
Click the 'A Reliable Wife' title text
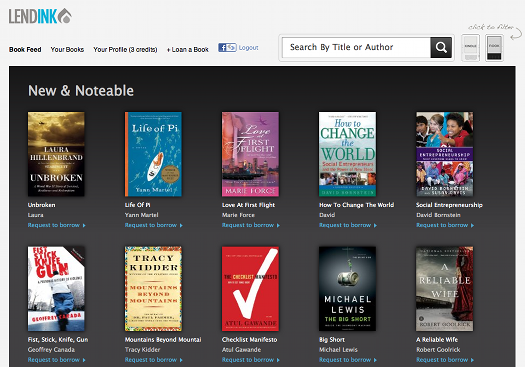(x=437, y=340)
